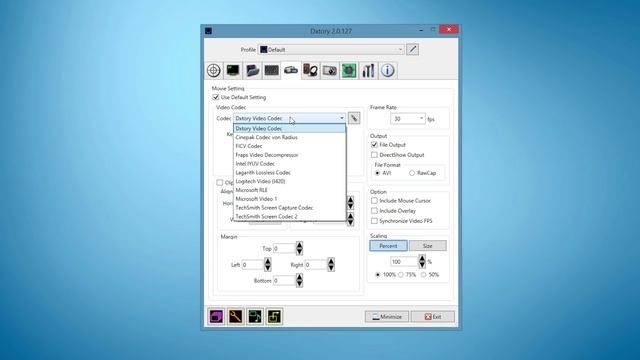Viewport: 640px width, 360px height.
Task: Select FICV Codec from the list
Action: click(289, 146)
